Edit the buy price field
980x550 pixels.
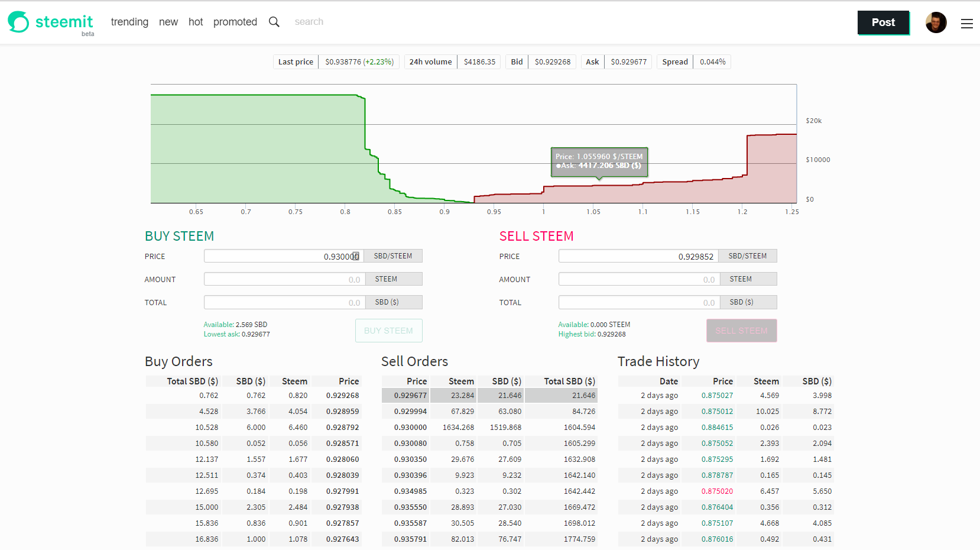tap(284, 256)
